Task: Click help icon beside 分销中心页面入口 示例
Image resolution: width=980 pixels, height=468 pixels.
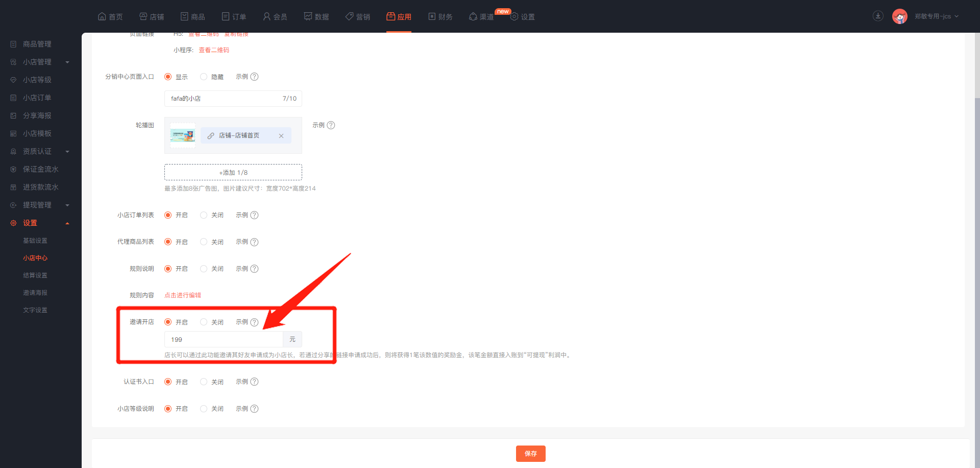Action: 254,77
